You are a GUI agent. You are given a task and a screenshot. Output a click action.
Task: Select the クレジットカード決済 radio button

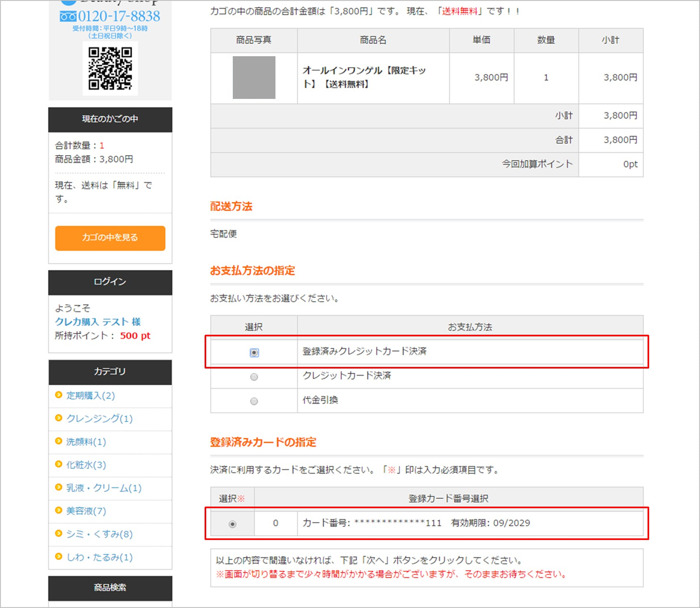[x=254, y=377]
